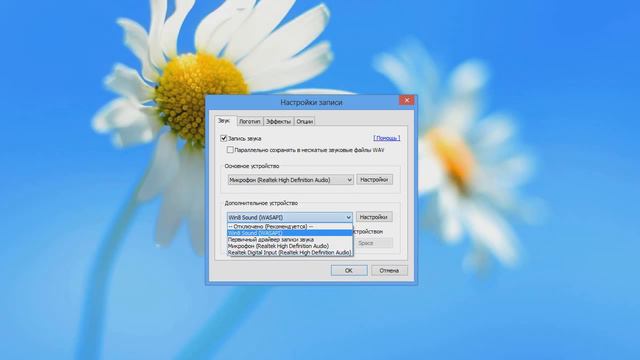Open the Логотип tab
The image size is (640, 360).
[249, 122]
